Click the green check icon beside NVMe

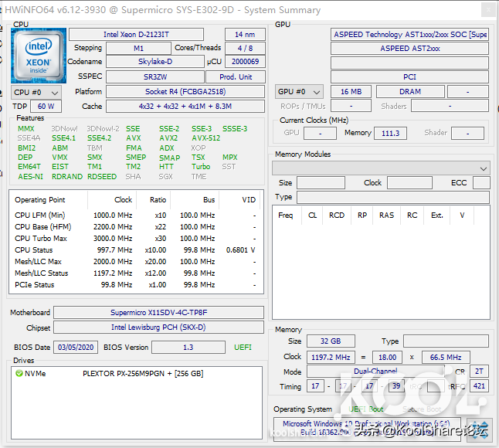[x=19, y=373]
